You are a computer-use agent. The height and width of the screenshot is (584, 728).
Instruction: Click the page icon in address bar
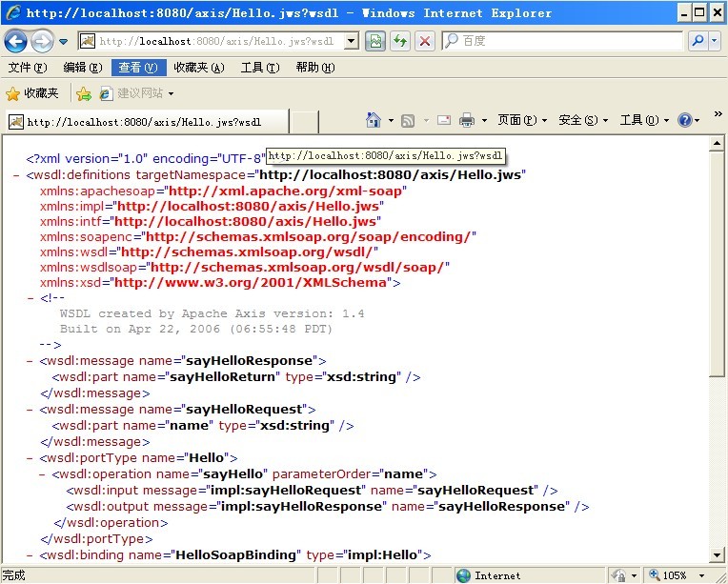point(88,41)
